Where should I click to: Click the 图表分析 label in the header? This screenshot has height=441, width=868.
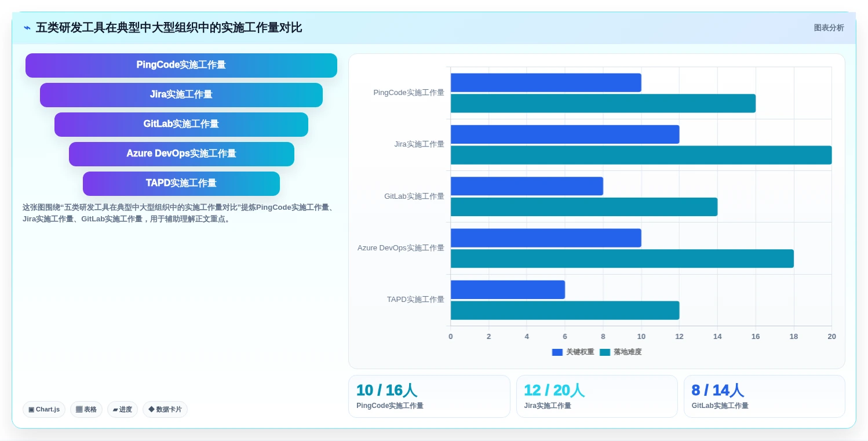pyautogui.click(x=829, y=28)
